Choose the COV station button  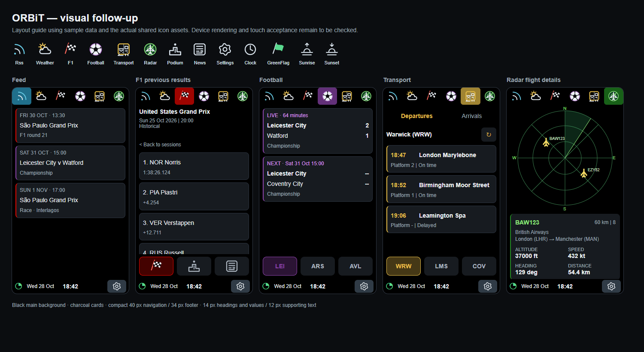(479, 266)
